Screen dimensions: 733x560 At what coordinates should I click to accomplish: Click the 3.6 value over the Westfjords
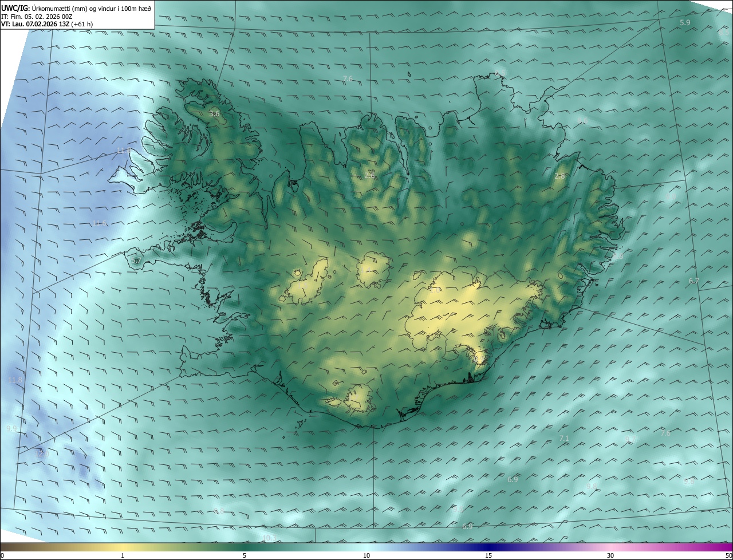coord(214,114)
